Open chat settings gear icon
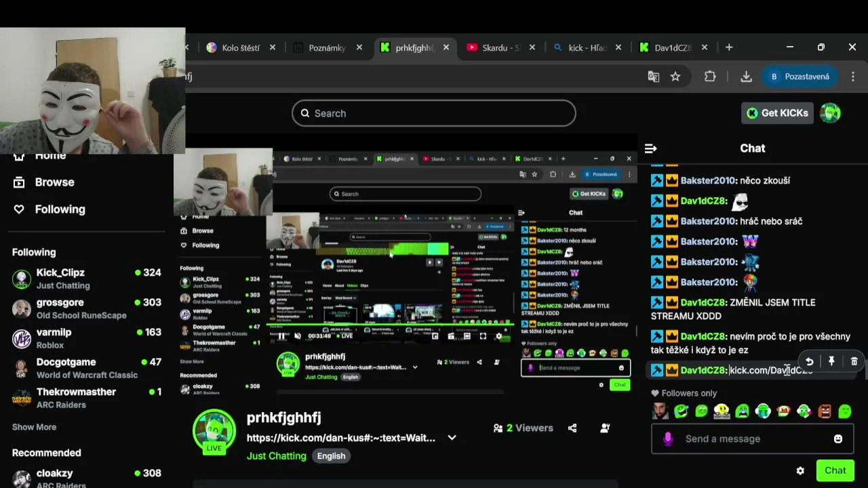This screenshot has width=868, height=488. coord(800,470)
